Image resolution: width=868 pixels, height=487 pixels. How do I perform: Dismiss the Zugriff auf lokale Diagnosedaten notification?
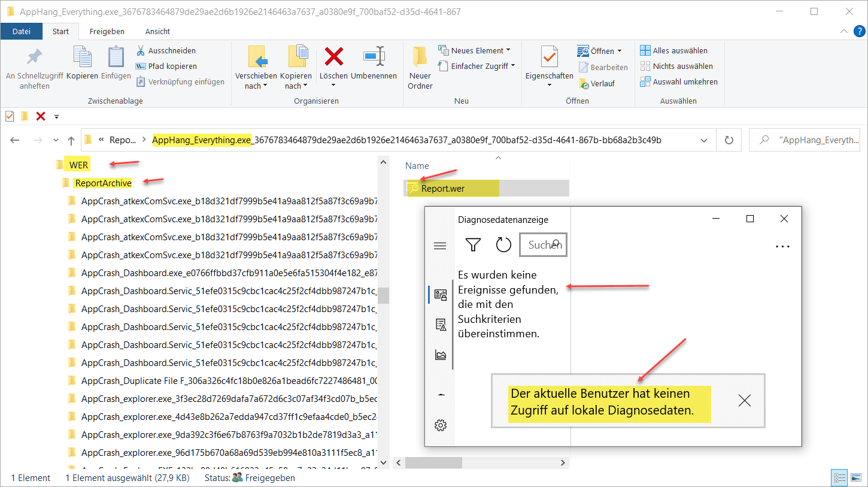coord(744,401)
